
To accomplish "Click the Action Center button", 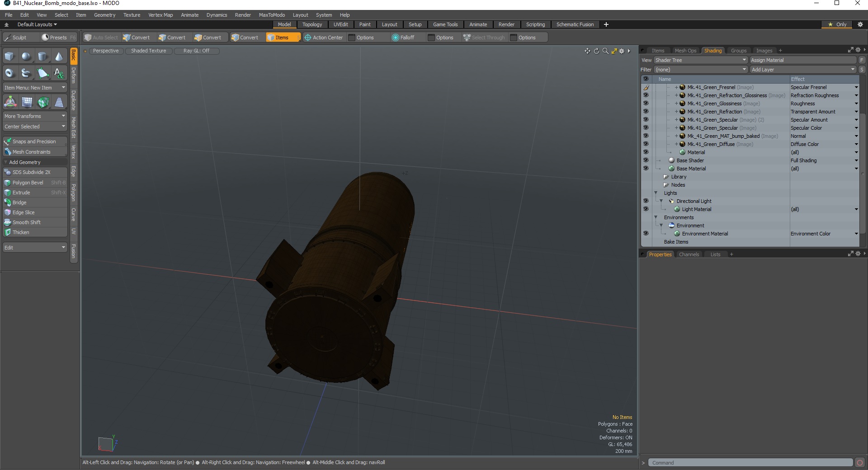I will point(324,38).
